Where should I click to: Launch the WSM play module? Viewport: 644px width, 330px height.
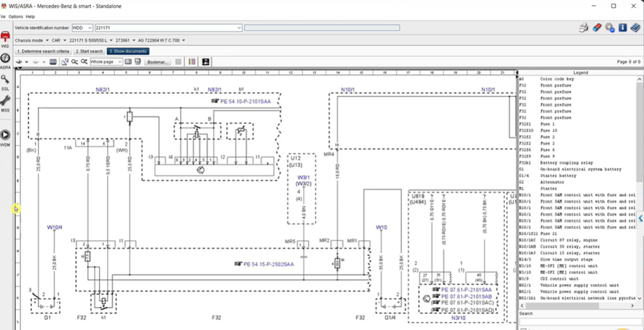tap(5, 138)
